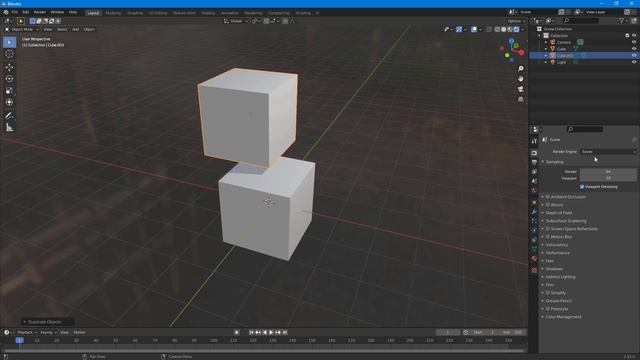Enable the Motion Blur checkbox
This screenshot has width=640, height=360.
point(548,237)
